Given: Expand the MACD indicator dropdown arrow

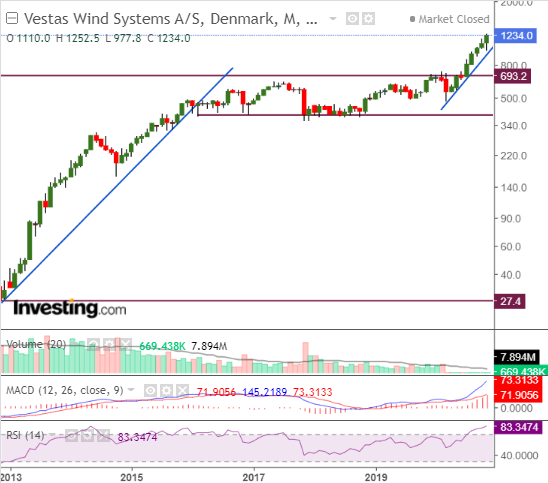Looking at the screenshot, I should (131, 390).
